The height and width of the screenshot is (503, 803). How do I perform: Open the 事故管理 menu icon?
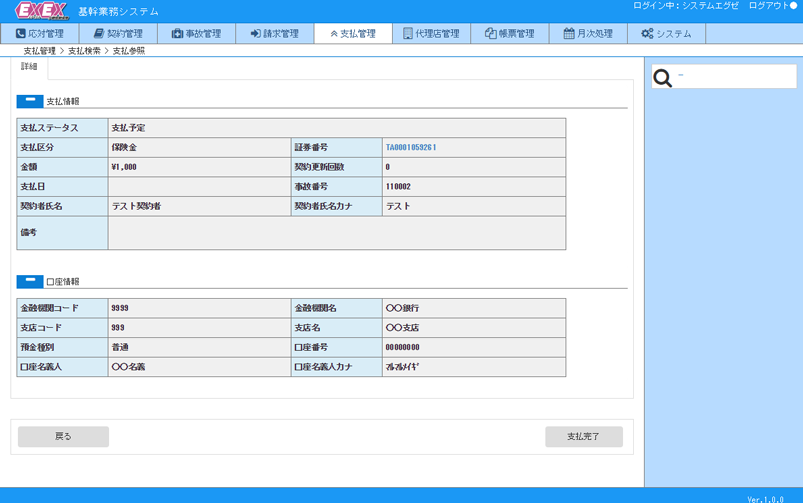(177, 33)
